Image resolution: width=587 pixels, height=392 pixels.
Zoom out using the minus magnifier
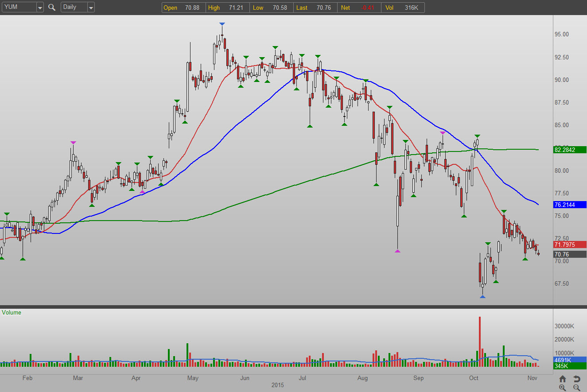pyautogui.click(x=576, y=388)
